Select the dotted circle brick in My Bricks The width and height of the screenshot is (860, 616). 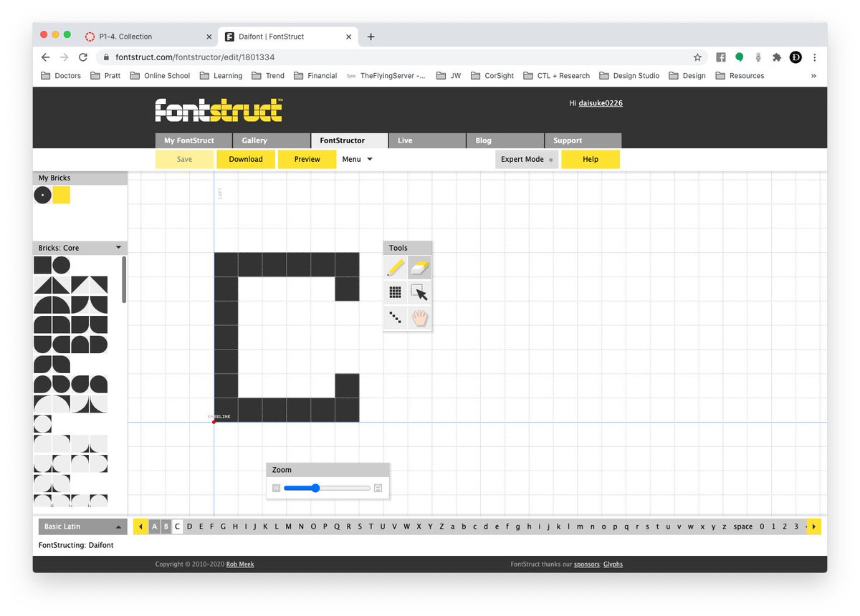(43, 195)
